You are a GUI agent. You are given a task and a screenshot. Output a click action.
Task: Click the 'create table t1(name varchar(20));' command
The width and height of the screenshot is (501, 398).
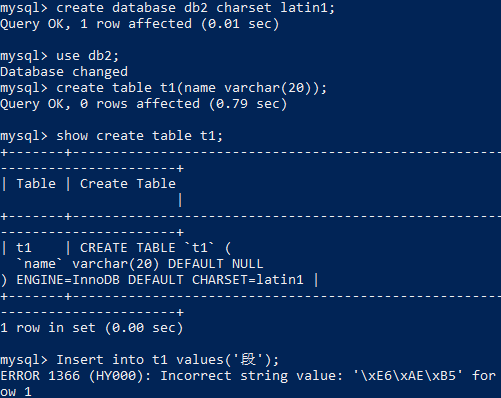point(191,88)
